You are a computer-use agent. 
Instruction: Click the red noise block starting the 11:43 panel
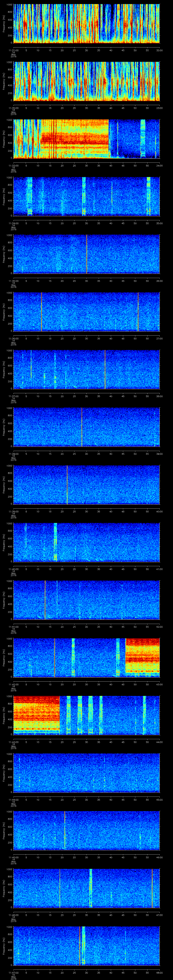point(36,715)
